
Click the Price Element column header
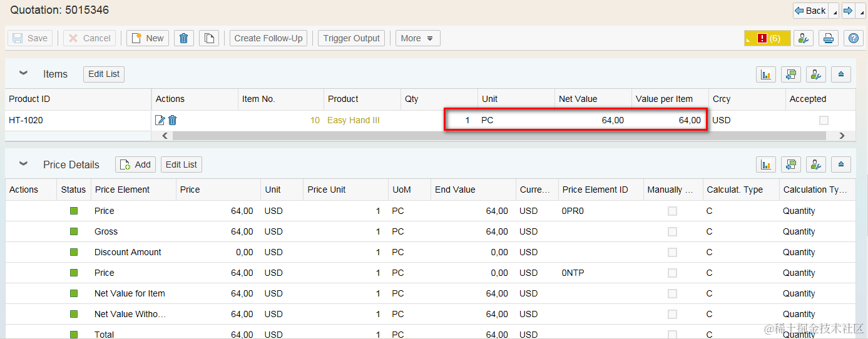tap(133, 190)
